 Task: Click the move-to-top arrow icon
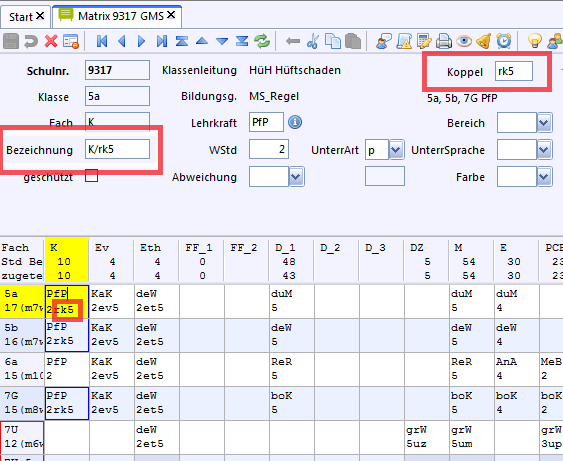[x=182, y=41]
